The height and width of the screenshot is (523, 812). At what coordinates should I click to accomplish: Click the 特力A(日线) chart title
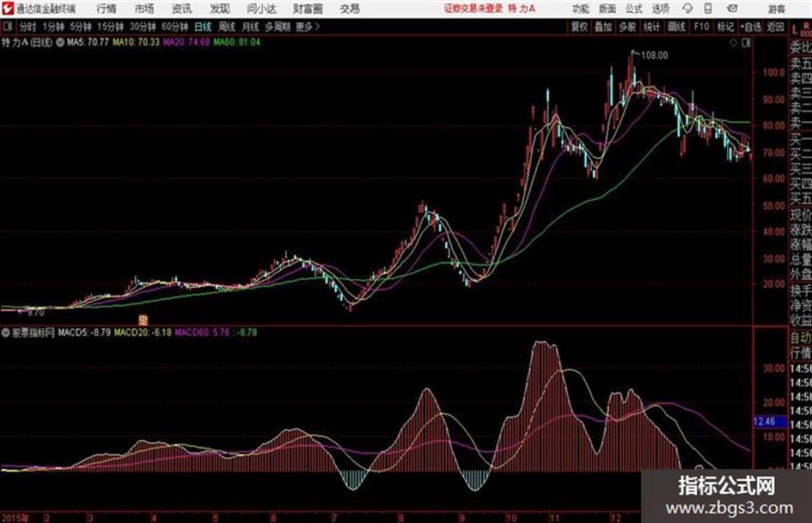point(27,42)
